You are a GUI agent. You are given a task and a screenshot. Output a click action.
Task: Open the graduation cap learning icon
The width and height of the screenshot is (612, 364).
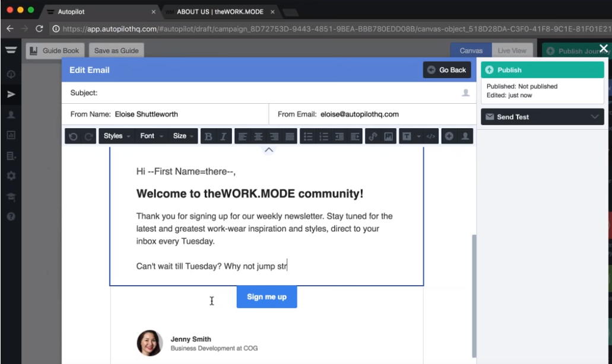point(11,196)
